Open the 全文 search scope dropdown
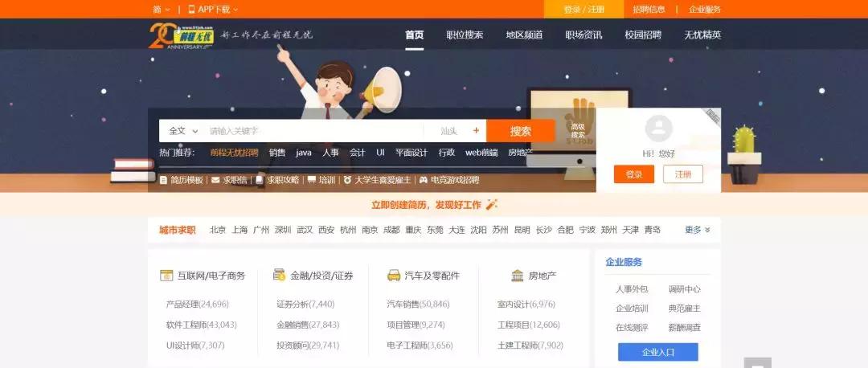This screenshot has width=868, height=368. [183, 131]
